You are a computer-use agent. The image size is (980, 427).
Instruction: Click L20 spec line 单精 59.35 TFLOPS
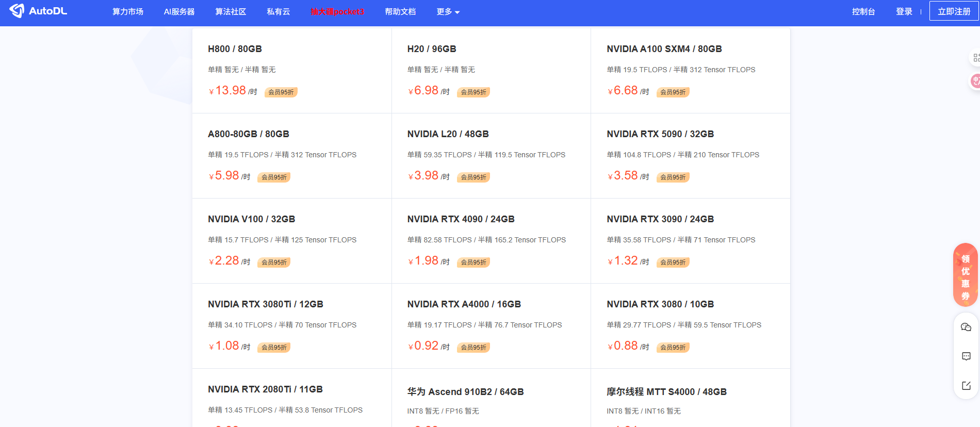point(486,155)
